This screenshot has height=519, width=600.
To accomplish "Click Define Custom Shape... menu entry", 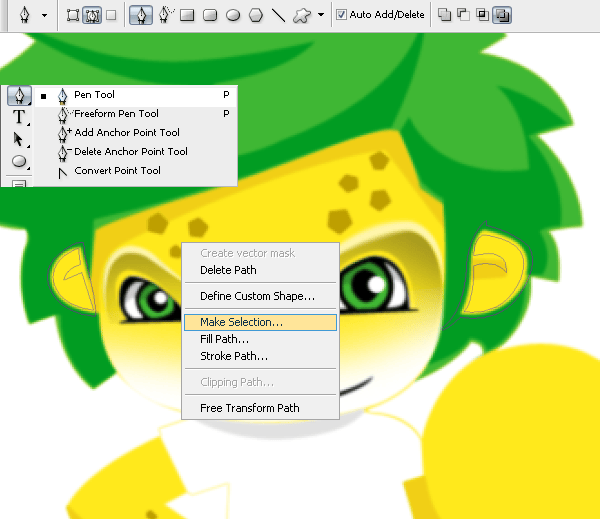I will point(260,296).
